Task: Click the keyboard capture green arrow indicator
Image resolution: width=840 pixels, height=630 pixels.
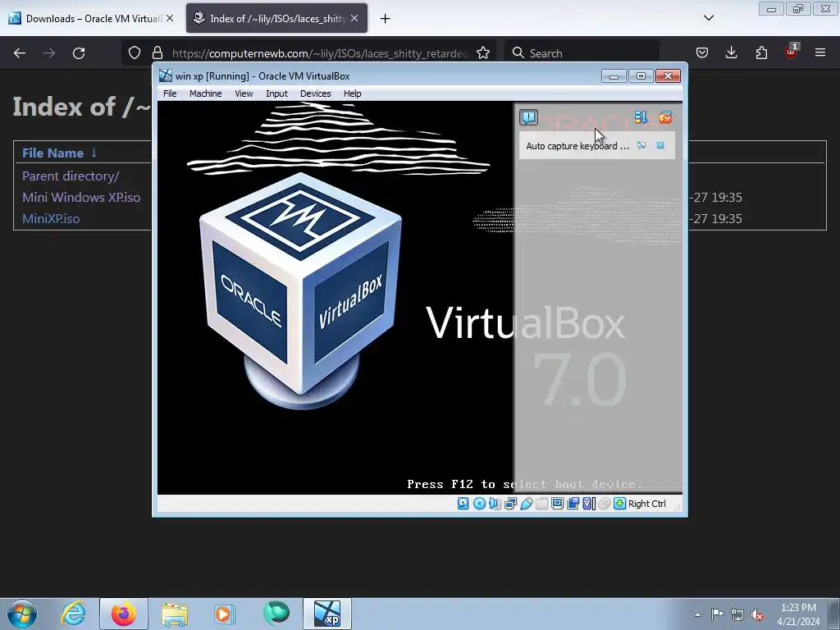Action: point(620,504)
